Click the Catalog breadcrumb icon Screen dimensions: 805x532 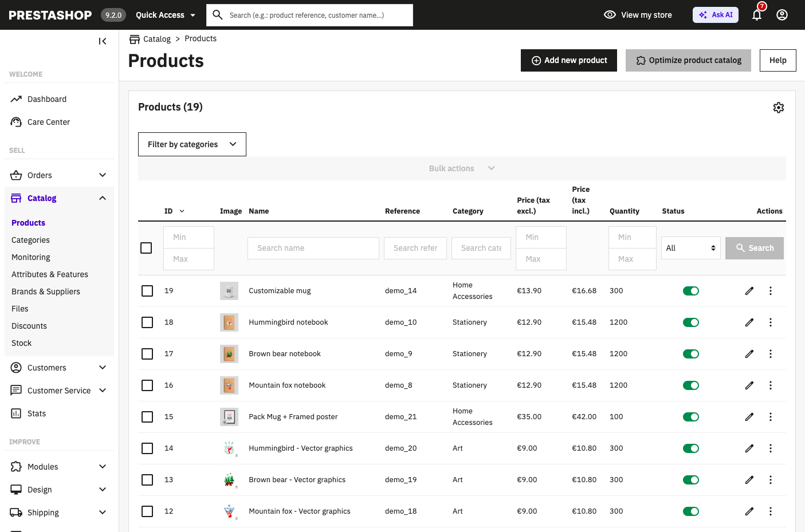point(135,39)
